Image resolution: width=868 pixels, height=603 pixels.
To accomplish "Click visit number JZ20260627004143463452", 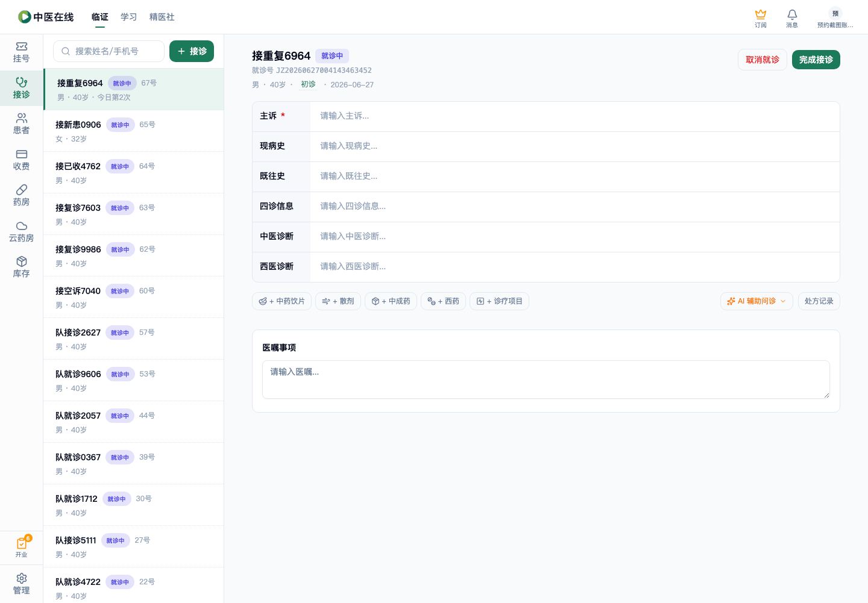I will click(x=324, y=70).
